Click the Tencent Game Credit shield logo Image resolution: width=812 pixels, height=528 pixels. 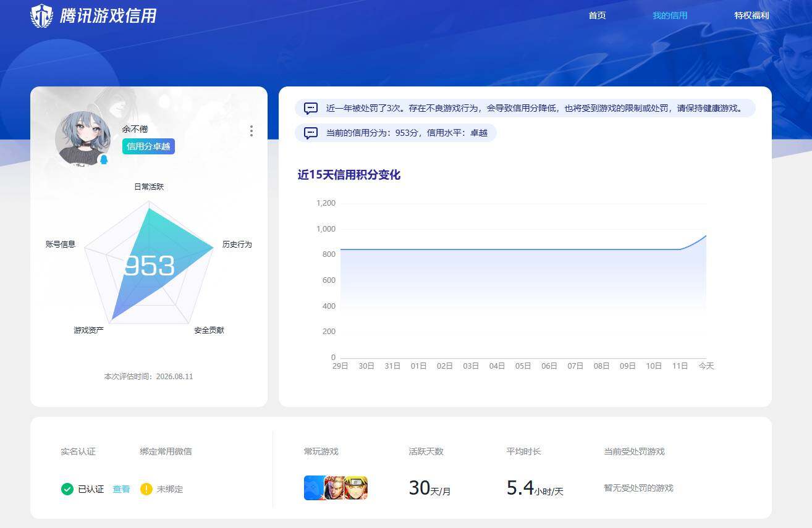[x=42, y=15]
